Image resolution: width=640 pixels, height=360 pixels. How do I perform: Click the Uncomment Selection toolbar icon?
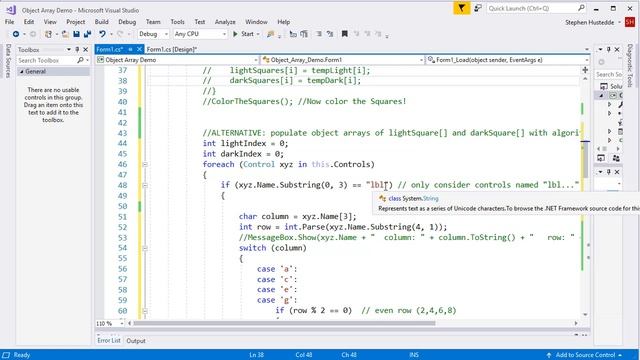click(x=304, y=34)
